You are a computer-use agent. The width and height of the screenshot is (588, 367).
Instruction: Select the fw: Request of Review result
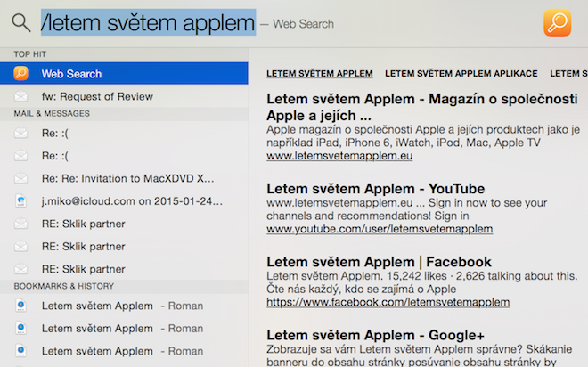(97, 96)
